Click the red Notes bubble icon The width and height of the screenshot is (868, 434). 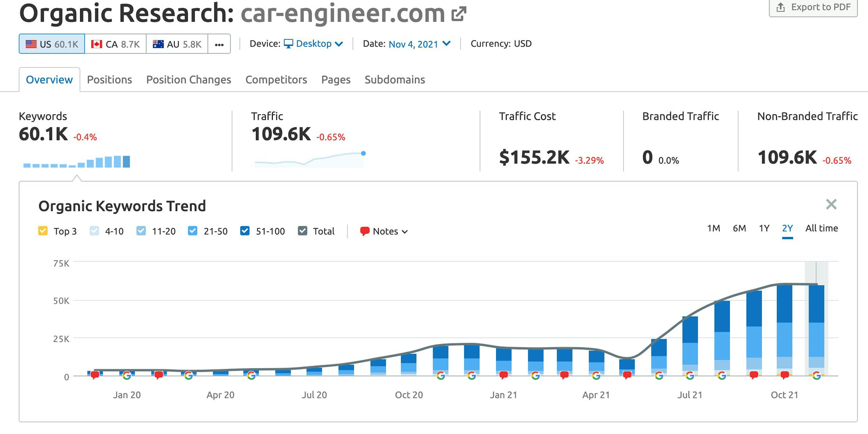point(365,231)
